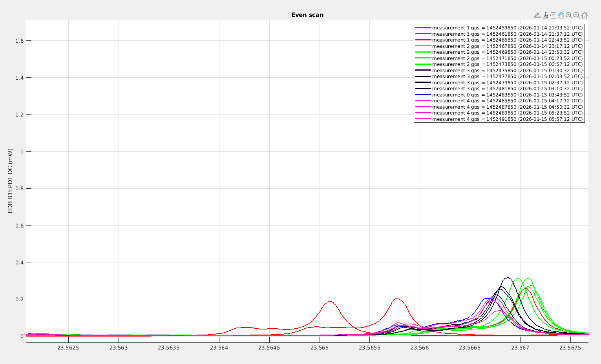The height and width of the screenshot is (364, 601).
Task: Open the Export axes toolbar icon
Action: [x=537, y=15]
